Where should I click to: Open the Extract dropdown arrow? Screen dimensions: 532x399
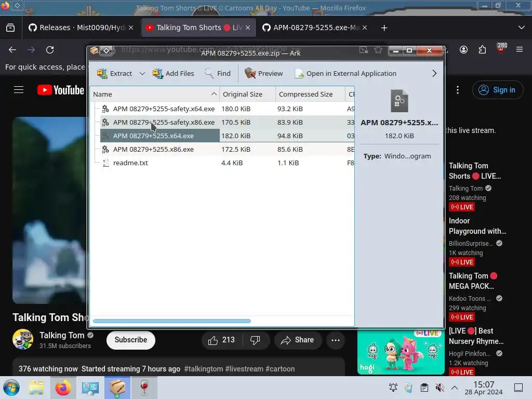pyautogui.click(x=142, y=73)
